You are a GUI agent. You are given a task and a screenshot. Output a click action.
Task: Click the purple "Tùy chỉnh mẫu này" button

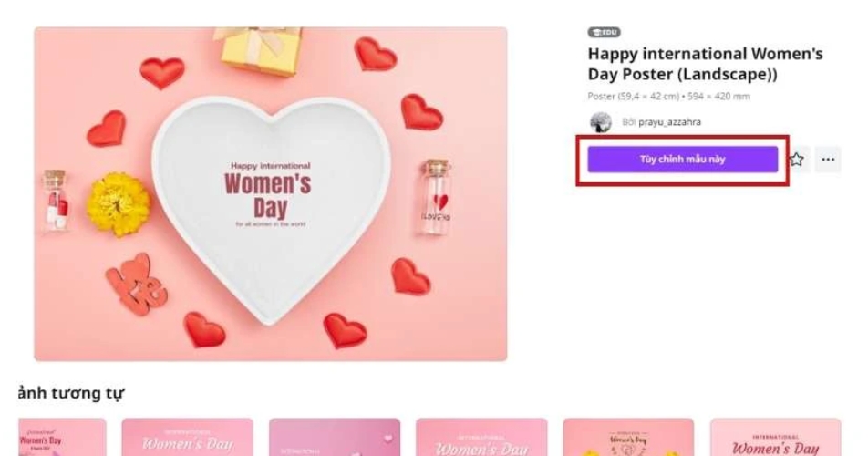[682, 160]
